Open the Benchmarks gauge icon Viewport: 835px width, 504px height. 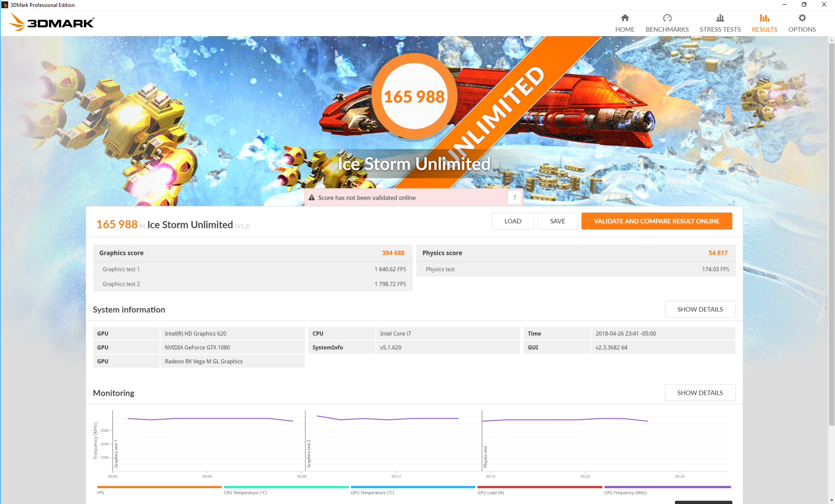[667, 18]
